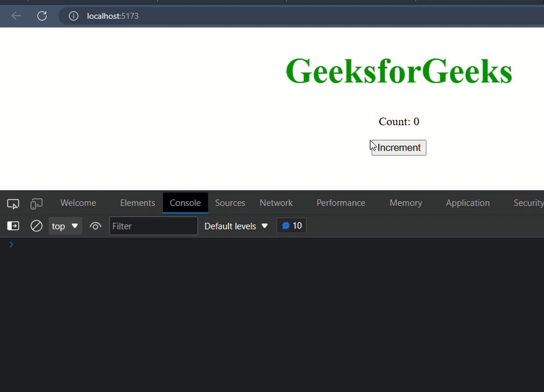Open the Security tab
The width and height of the screenshot is (544, 392).
click(x=528, y=203)
